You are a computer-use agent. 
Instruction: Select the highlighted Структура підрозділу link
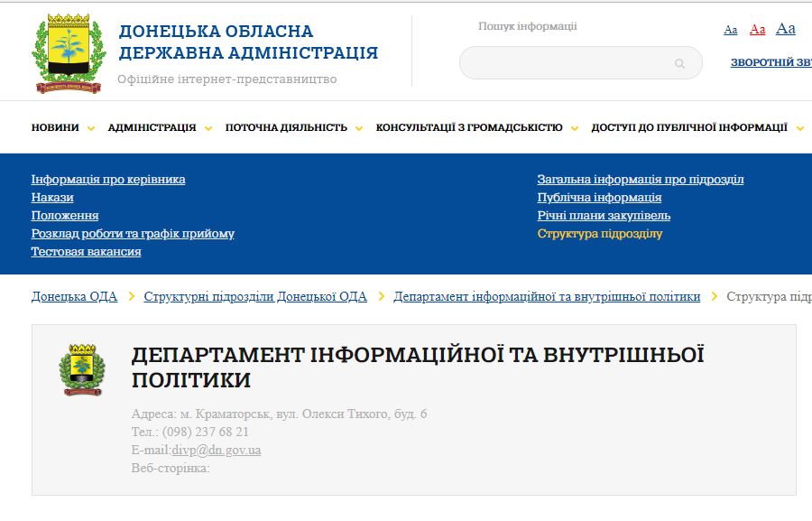point(600,233)
